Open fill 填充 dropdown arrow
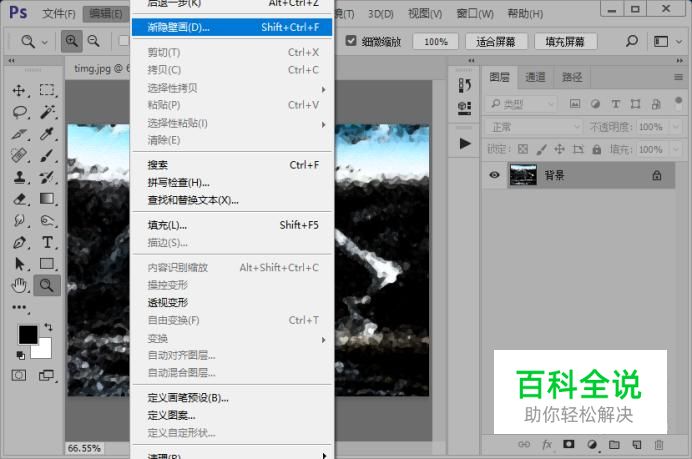Screen dimensions: 692x459 (676, 149)
